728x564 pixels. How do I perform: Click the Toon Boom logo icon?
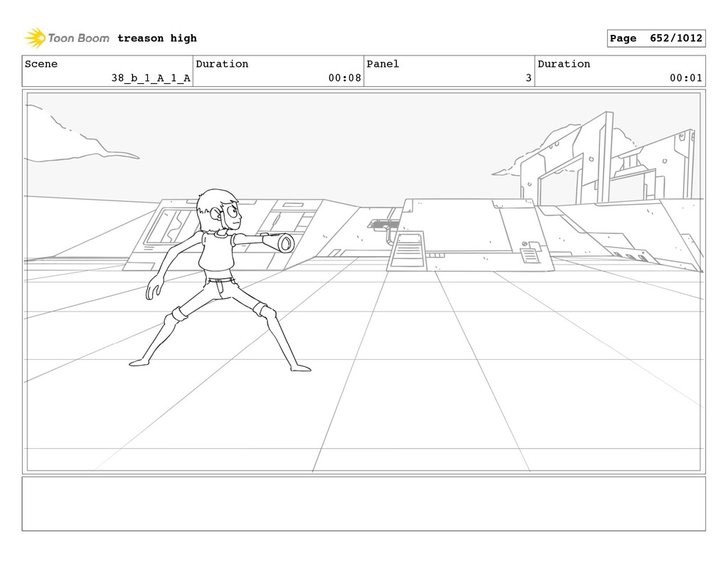(x=35, y=38)
